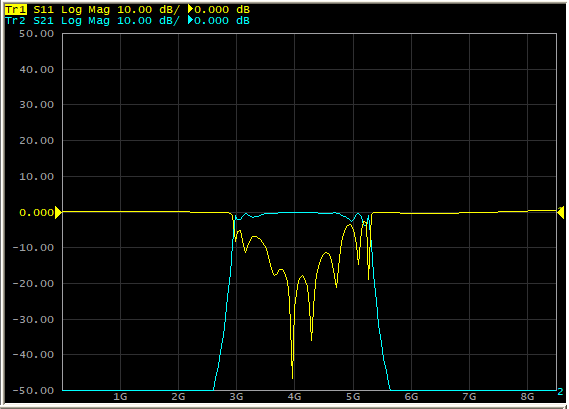This screenshot has width=569, height=409.
Task: Click the S21 measurement parameter text
Action: (44, 21)
